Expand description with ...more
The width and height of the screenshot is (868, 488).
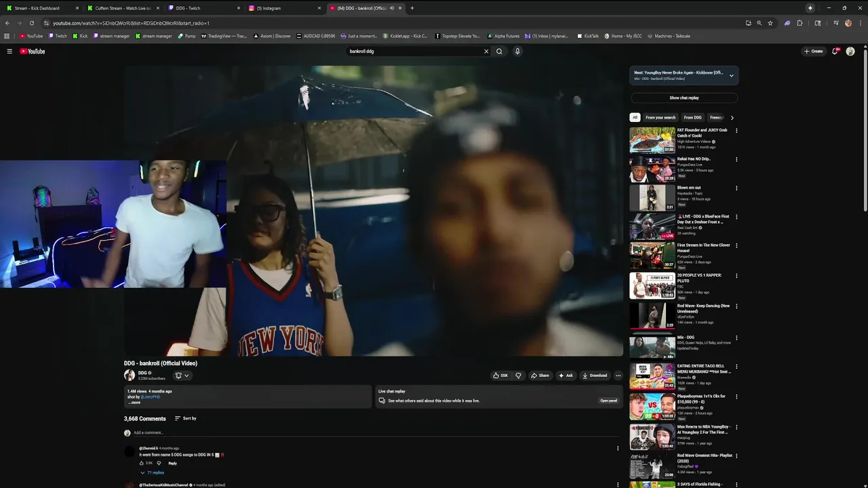134,403
